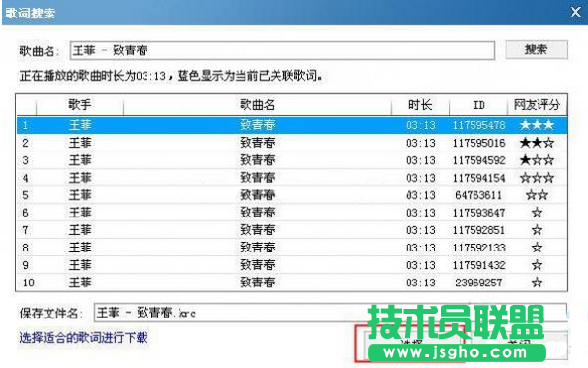Sort results by ID column header
Screen dimensions: 588x368
click(x=479, y=105)
